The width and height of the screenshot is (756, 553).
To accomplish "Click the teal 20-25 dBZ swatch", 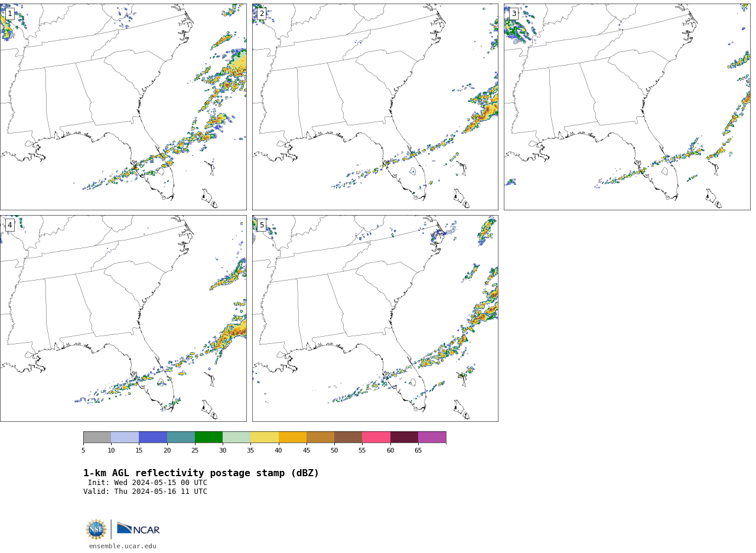I will 181,437.
